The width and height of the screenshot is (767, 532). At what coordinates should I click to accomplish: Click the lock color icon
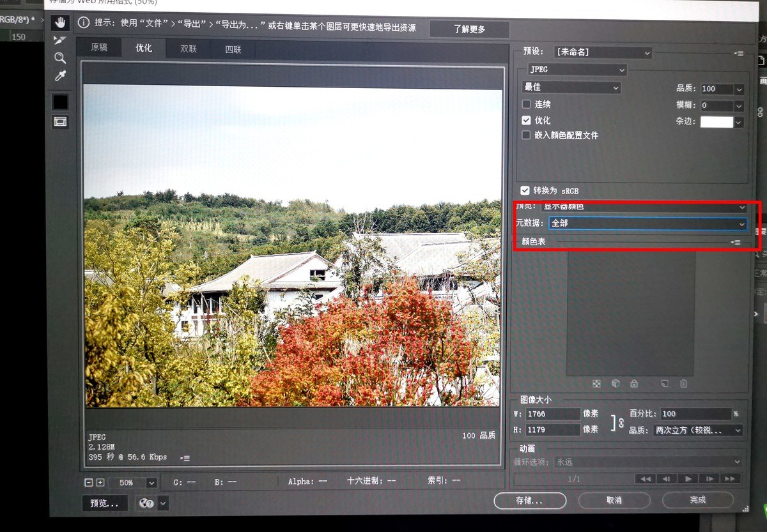(x=633, y=384)
